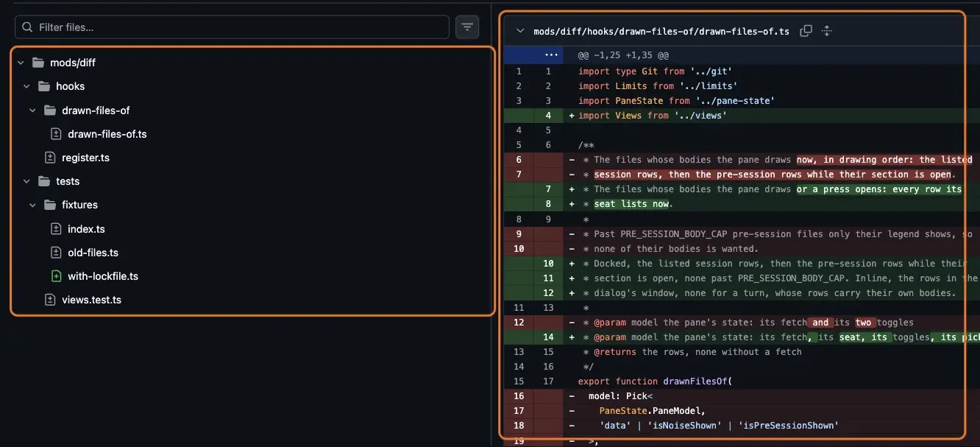Click added line number 14 for @param model
This screenshot has height=447, width=980.
[548, 337]
